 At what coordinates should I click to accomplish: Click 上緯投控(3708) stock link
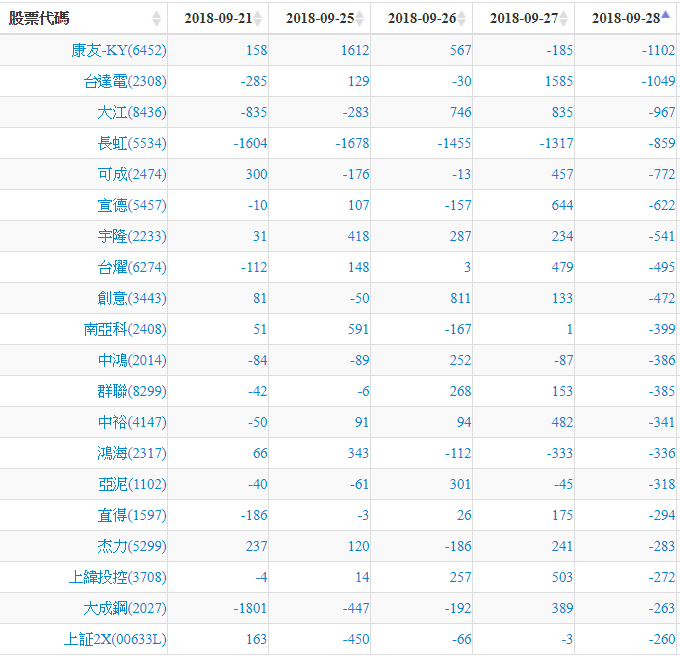coord(118,578)
